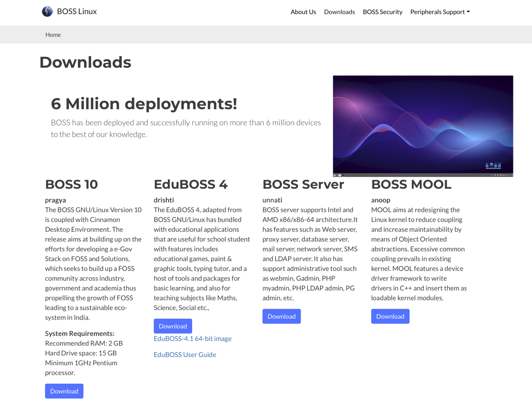Image resolution: width=532 pixels, height=404 pixels.
Task: Select the codename text anoop
Action: click(381, 200)
